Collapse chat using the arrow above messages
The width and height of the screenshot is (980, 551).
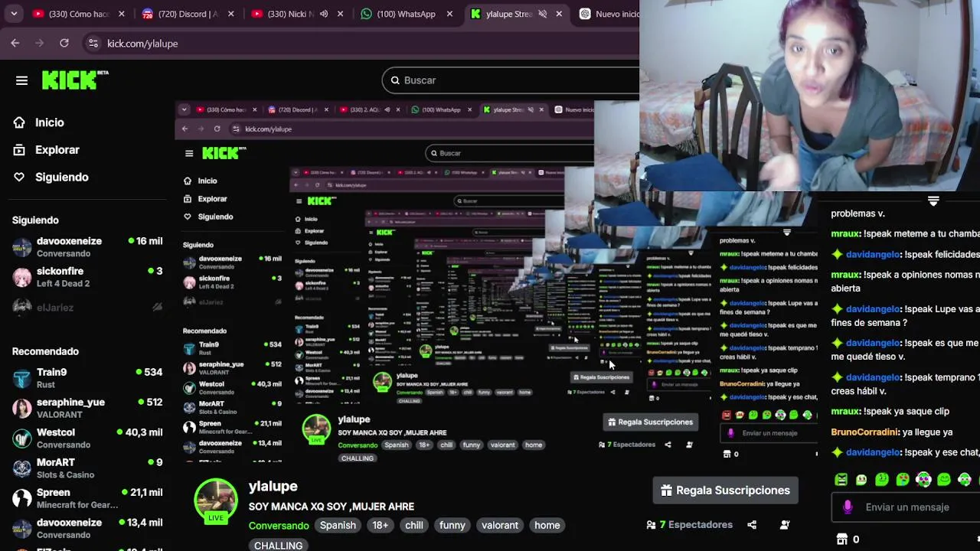point(933,201)
